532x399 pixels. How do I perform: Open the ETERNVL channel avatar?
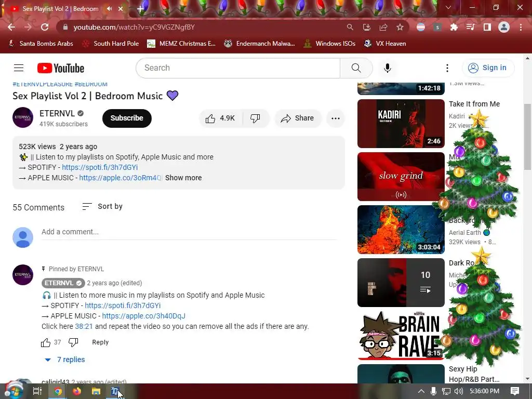(x=23, y=117)
